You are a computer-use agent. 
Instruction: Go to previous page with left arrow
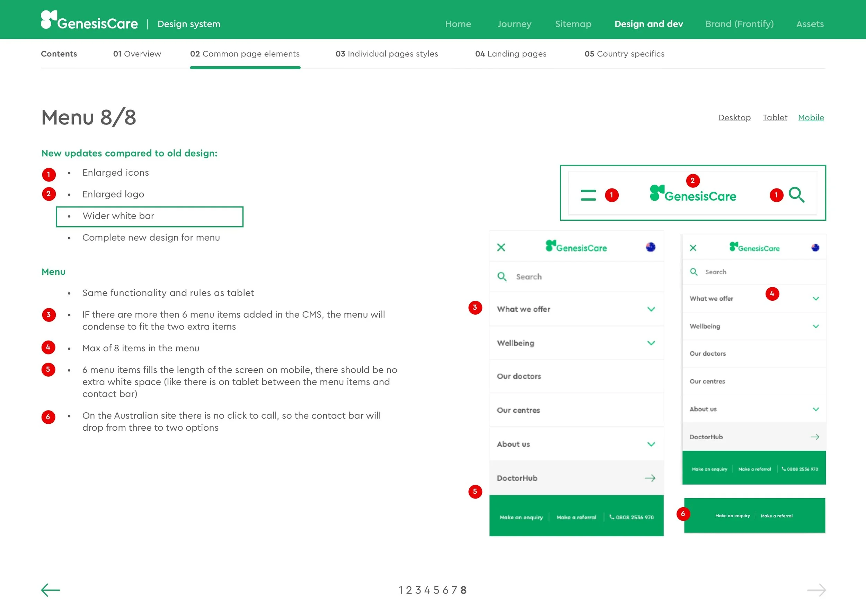(x=51, y=590)
